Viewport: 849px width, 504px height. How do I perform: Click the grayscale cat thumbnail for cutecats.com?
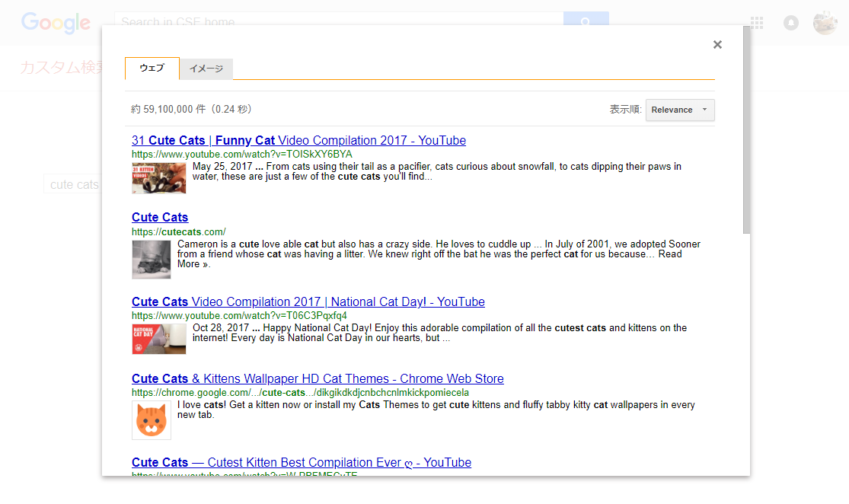(151, 260)
